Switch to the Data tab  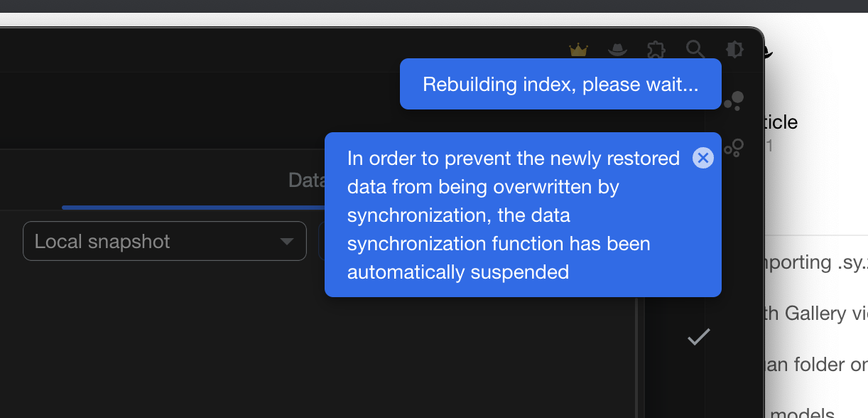click(308, 180)
